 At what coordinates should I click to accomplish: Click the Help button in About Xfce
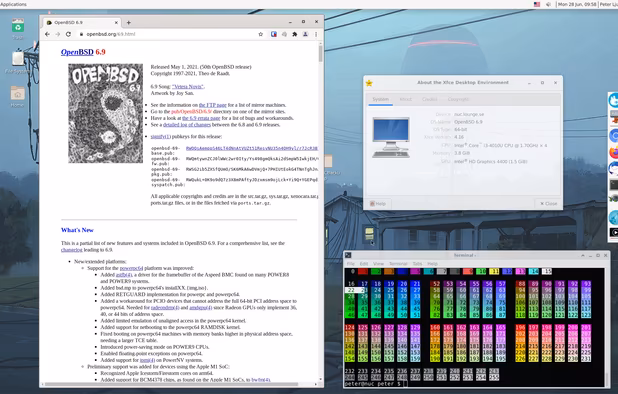378,204
